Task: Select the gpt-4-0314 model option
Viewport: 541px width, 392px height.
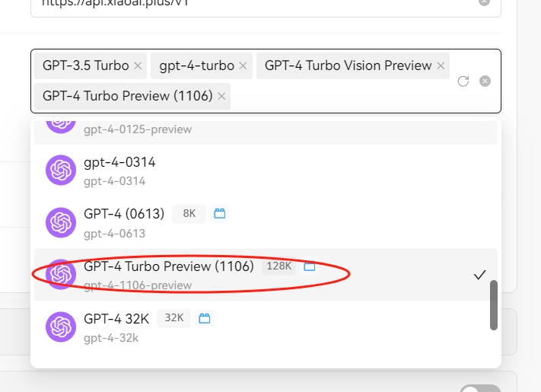Action: [x=266, y=171]
